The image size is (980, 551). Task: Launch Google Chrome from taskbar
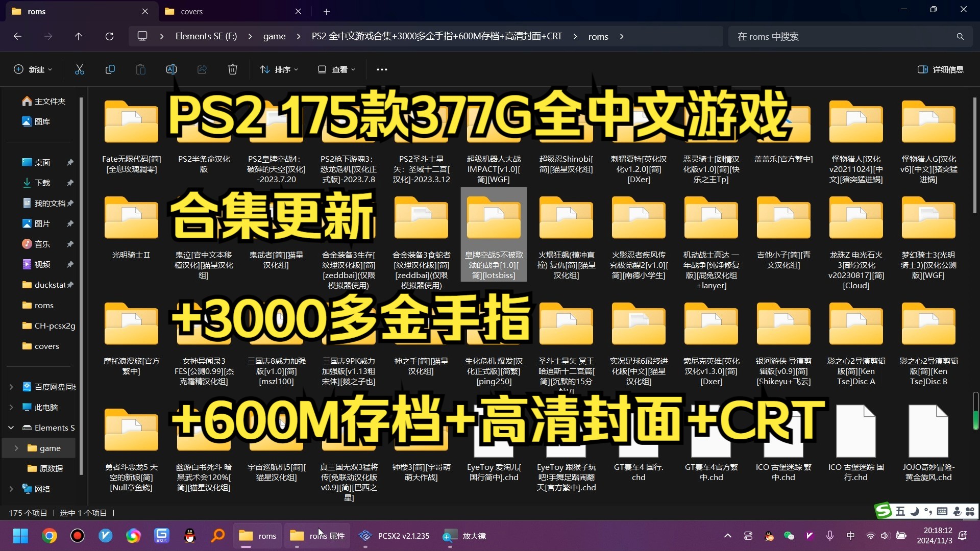pos(50,536)
